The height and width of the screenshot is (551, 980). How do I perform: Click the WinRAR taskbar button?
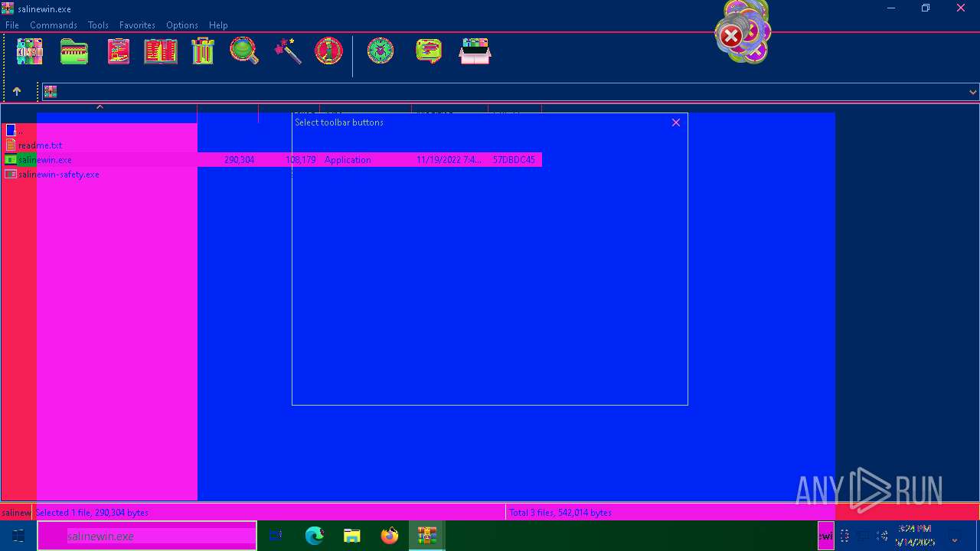pyautogui.click(x=426, y=536)
